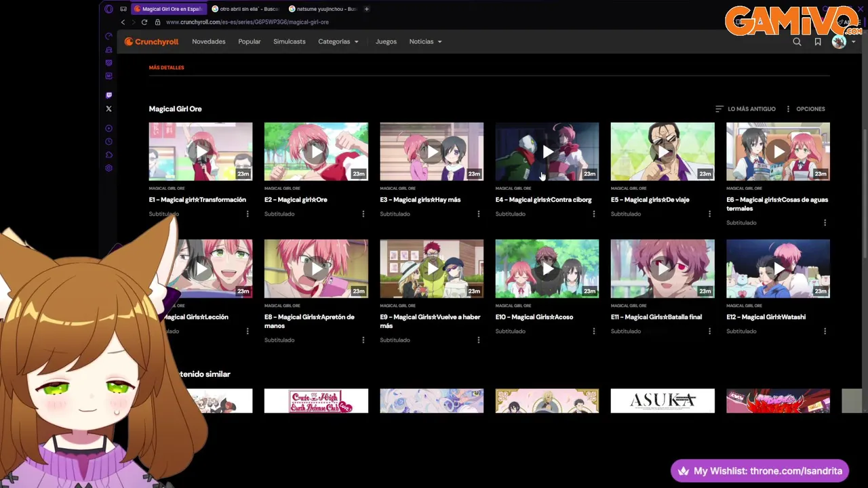868x488 pixels.
Task: Play episode 11 thumbnail
Action: (663, 269)
